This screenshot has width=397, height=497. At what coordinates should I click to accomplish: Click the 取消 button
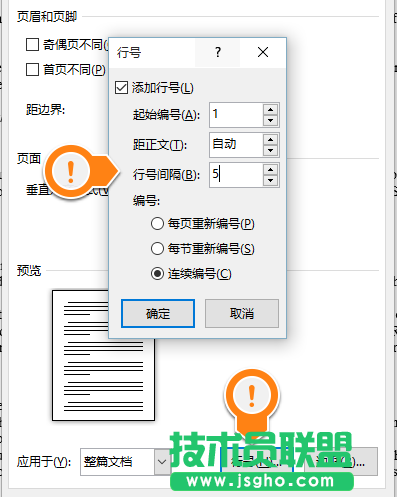pos(242,313)
